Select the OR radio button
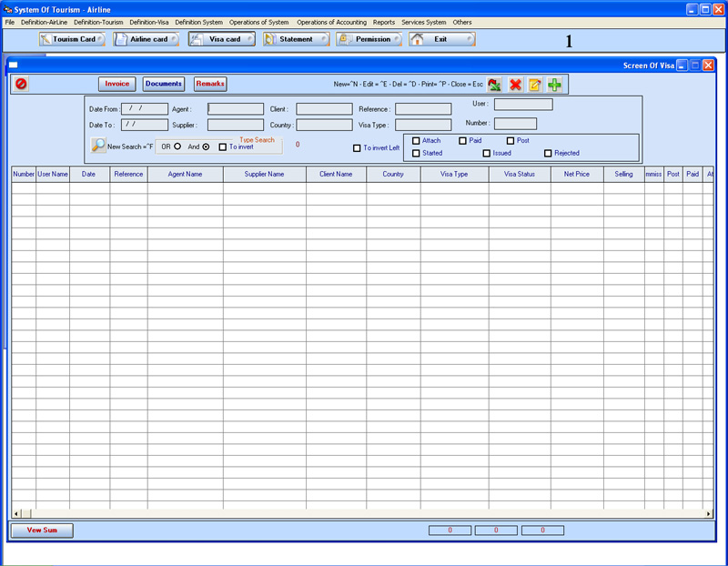Screen dimensions: 728x566 coord(177,147)
